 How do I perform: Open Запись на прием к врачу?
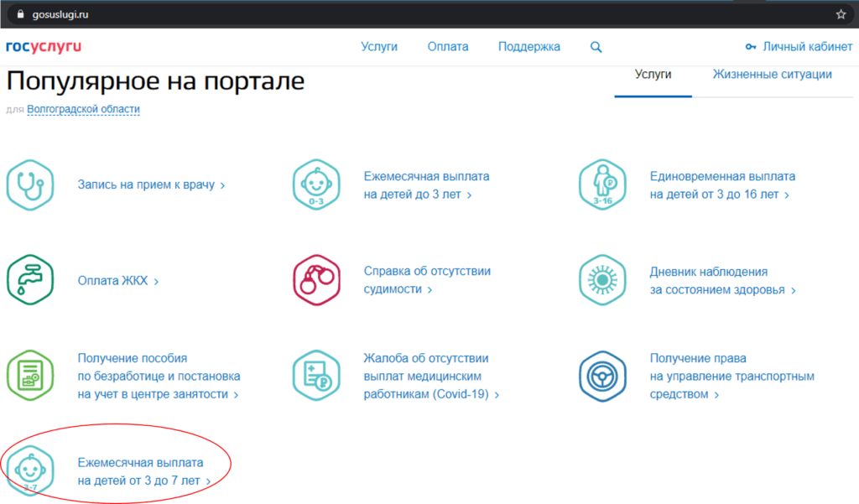(151, 184)
